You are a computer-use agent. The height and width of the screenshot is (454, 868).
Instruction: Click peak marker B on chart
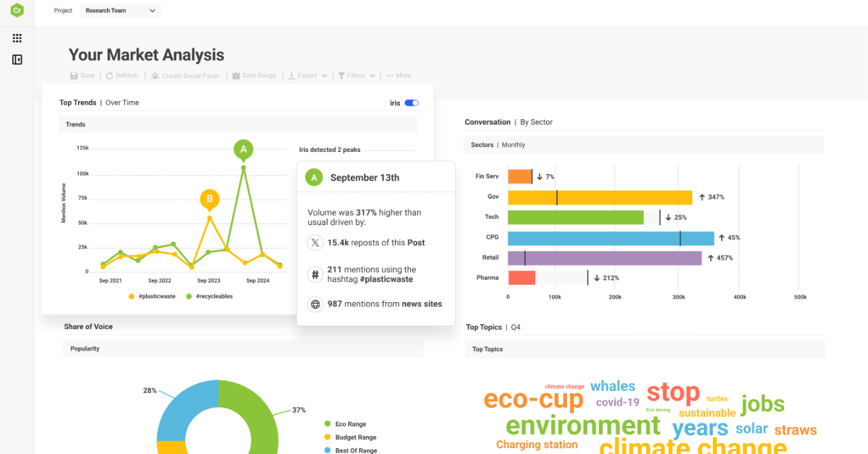coord(210,199)
